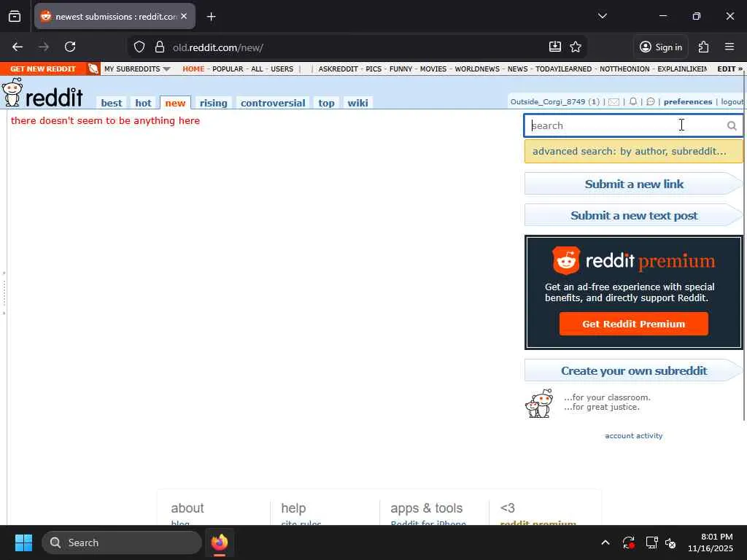Open the Firefox hamburger application menu
The width and height of the screenshot is (747, 560).
click(x=729, y=47)
